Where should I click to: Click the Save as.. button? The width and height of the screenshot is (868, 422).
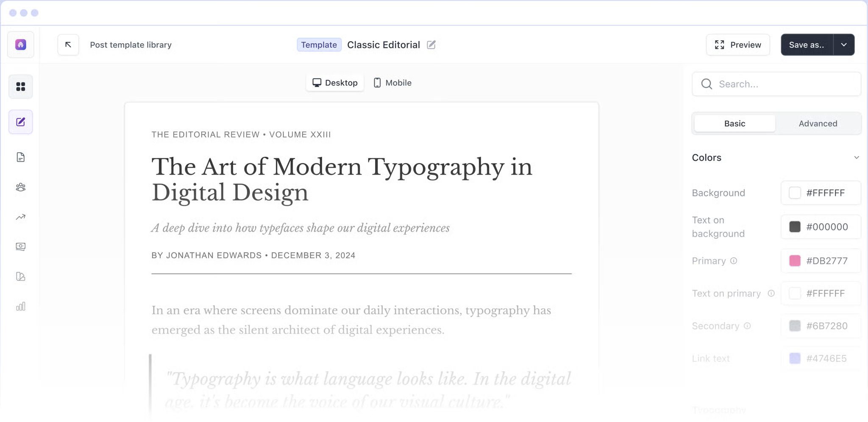807,45
